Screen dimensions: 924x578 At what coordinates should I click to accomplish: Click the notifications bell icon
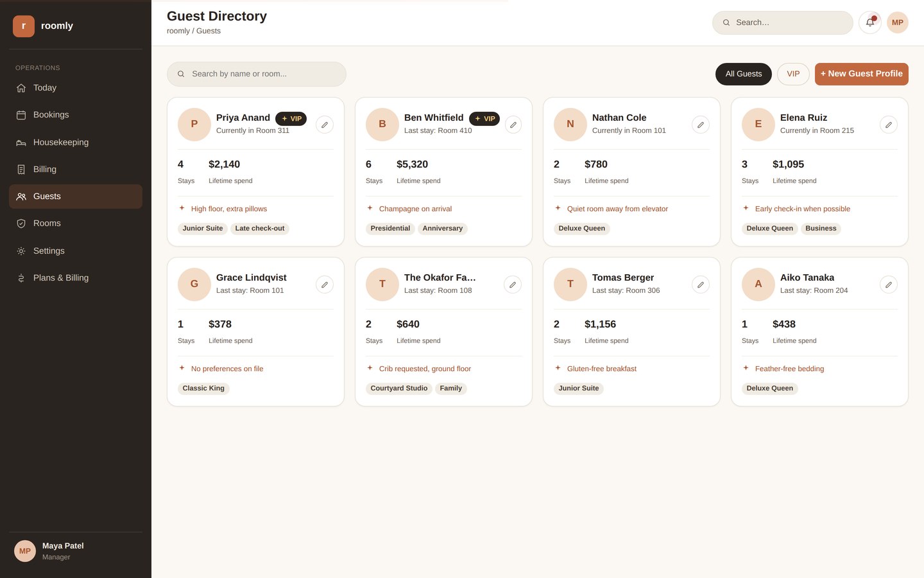click(870, 22)
